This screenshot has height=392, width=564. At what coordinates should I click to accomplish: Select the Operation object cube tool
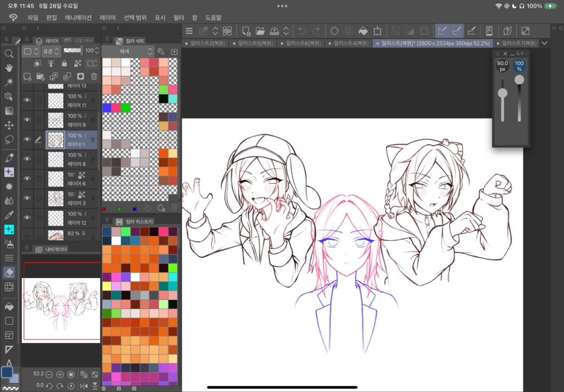click(x=9, y=96)
